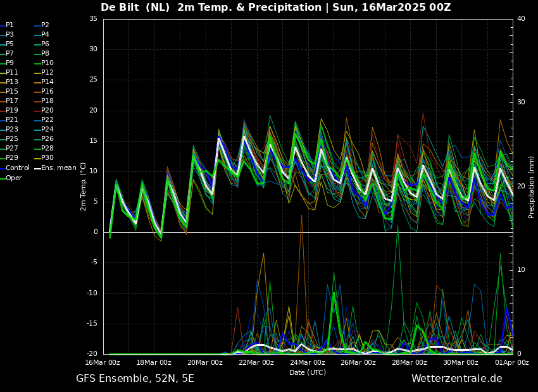Viewport: 538px width, 392px height.
Task: Click the -20 tick on temperature axis
Action: pos(92,354)
